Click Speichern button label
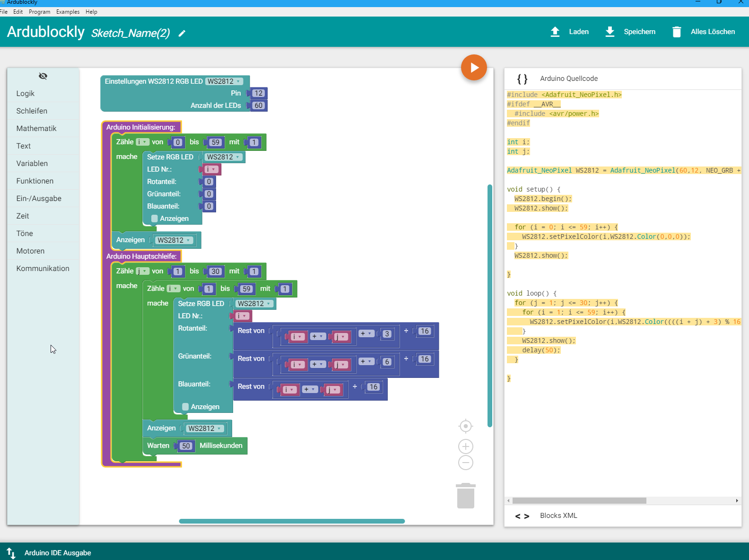749x560 pixels. [639, 32]
